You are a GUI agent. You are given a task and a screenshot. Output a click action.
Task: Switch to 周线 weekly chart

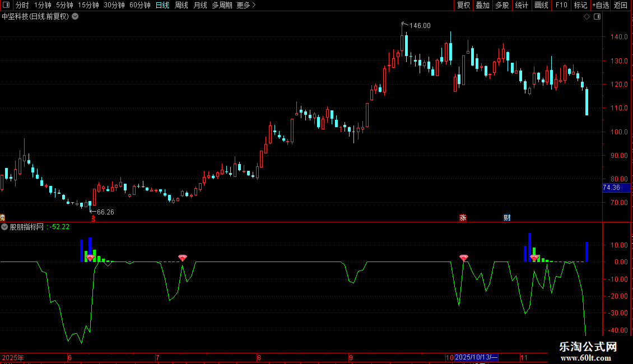tap(181, 5)
